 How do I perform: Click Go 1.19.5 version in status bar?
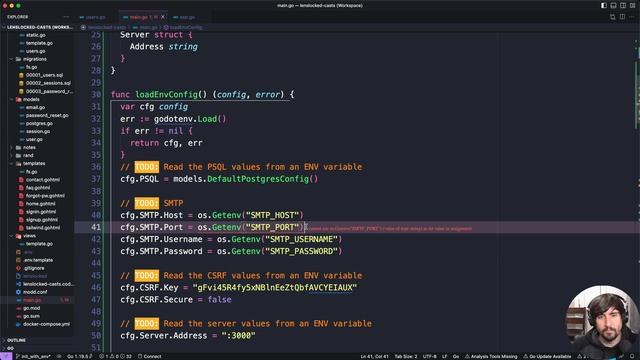(79, 356)
